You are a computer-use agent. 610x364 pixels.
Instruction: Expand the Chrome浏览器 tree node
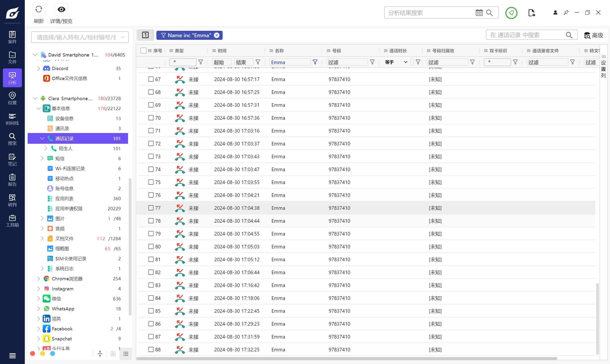39,279
